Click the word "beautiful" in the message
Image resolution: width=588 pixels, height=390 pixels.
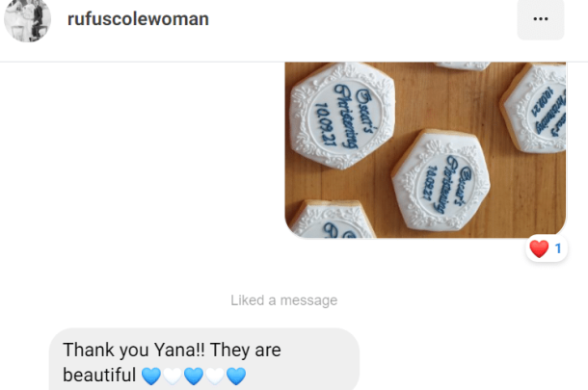99,375
